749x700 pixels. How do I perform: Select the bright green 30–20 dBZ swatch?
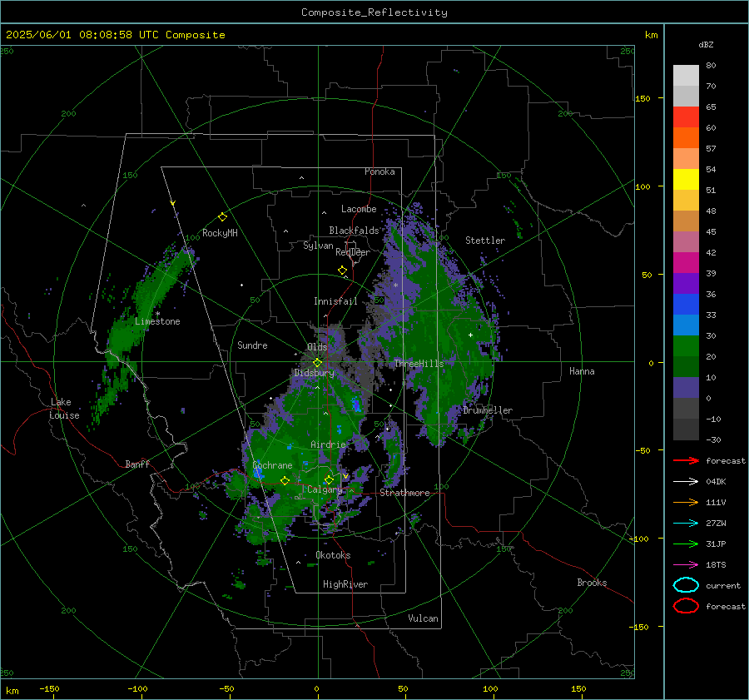tap(686, 346)
